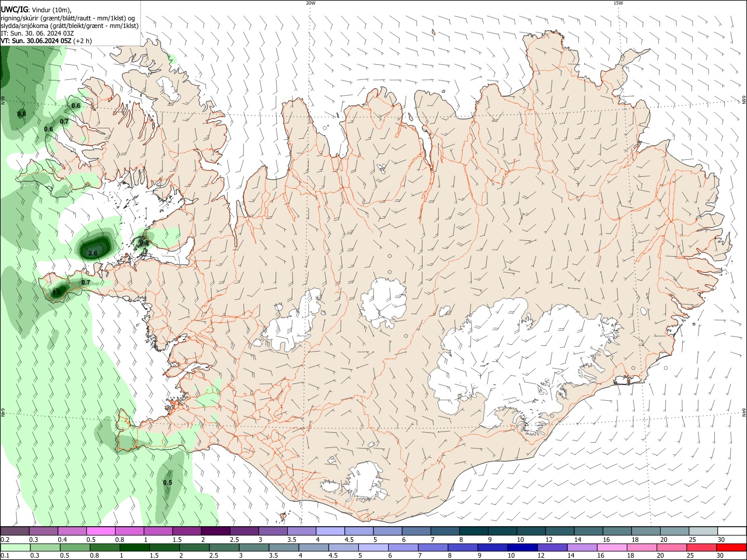Pick snow swatch between 0.2 and 0.3

pyautogui.click(x=15, y=531)
